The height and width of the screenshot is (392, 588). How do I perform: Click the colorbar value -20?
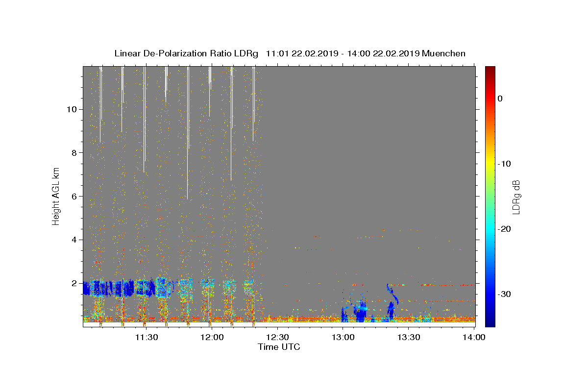tap(505, 229)
